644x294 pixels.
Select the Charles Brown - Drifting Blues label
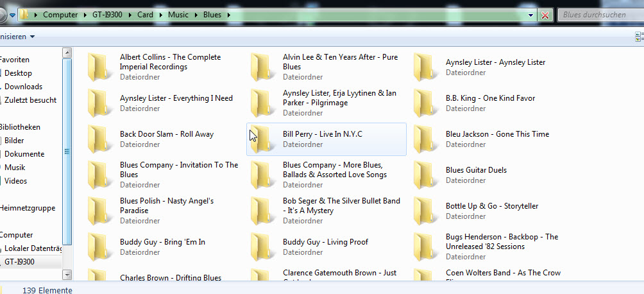[171, 278]
